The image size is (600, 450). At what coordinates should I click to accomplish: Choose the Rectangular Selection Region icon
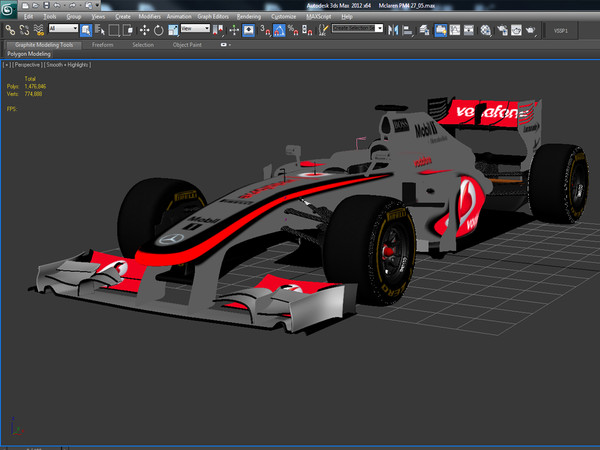pos(114,30)
